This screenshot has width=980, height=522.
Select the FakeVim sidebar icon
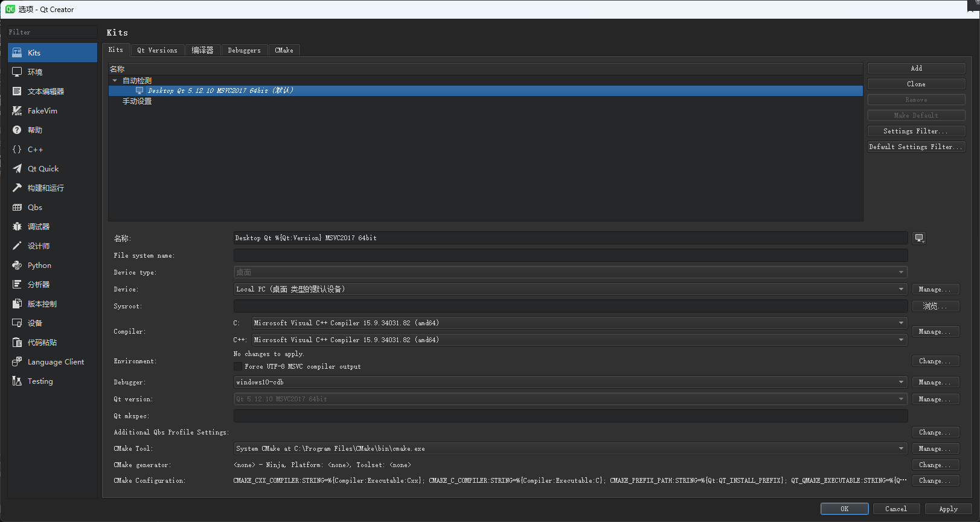point(17,110)
